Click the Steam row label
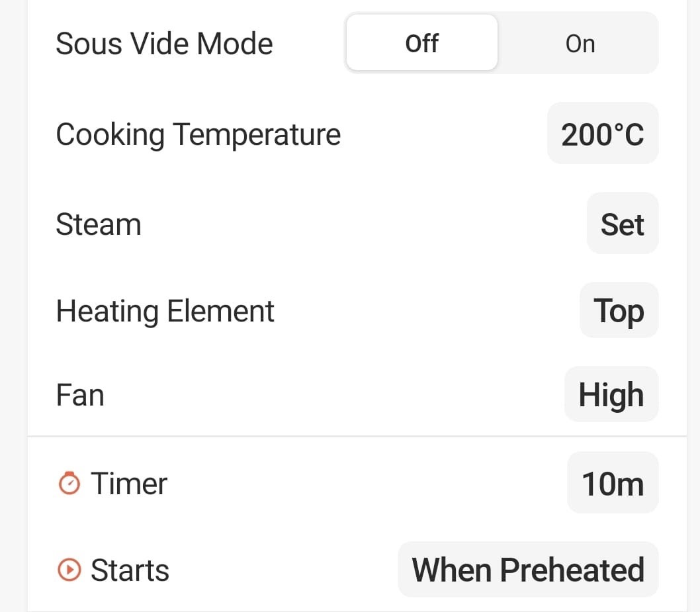Image resolution: width=700 pixels, height=612 pixels. pos(98,224)
